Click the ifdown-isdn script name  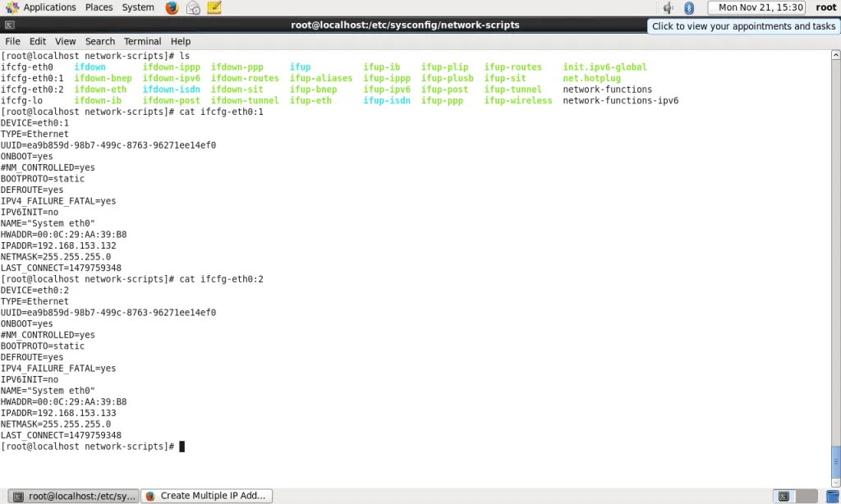click(171, 89)
